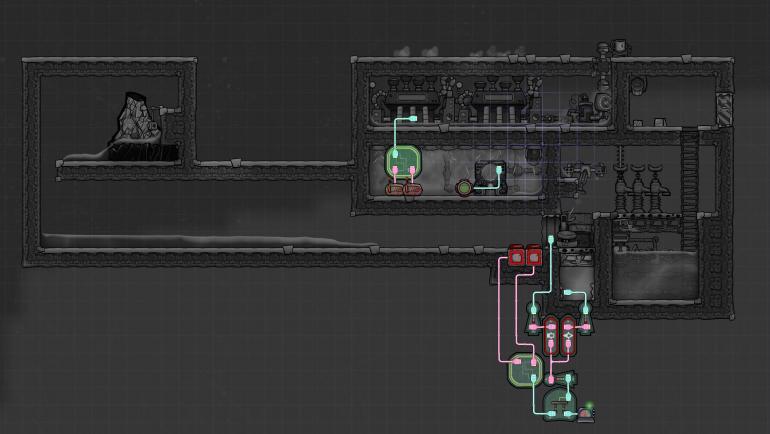The image size is (770, 434).
Task: Select the striped mechanized airlock door
Action: [724, 109]
